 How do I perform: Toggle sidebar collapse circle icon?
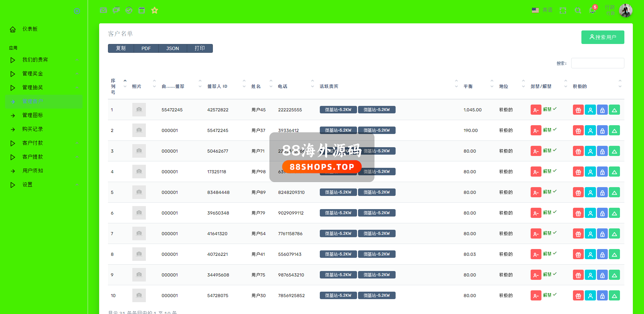pos(77,11)
